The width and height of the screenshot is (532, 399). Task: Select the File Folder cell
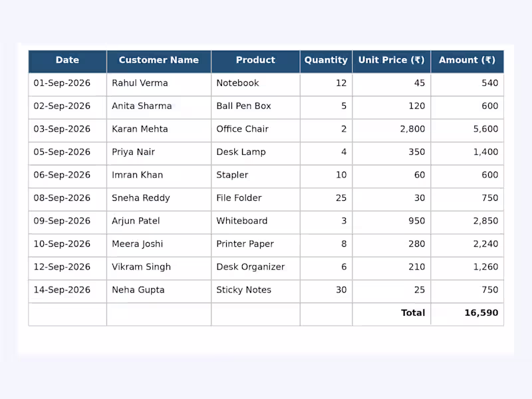(x=255, y=199)
